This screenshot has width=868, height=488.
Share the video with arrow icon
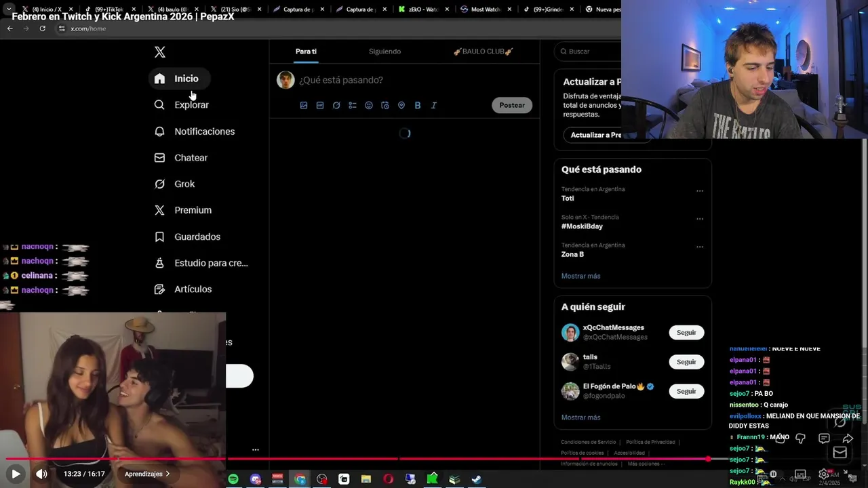click(848, 439)
